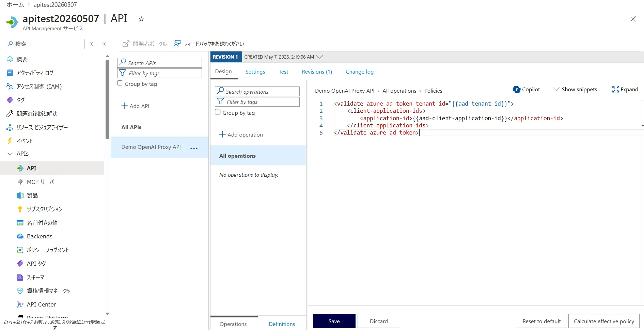Expand the policy editor with Expand icon
The width and height of the screenshot is (644, 330).
pos(625,90)
